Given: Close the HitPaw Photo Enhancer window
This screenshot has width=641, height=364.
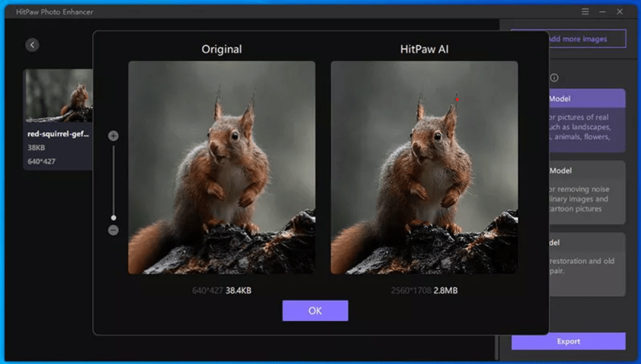Looking at the screenshot, I should click(620, 12).
